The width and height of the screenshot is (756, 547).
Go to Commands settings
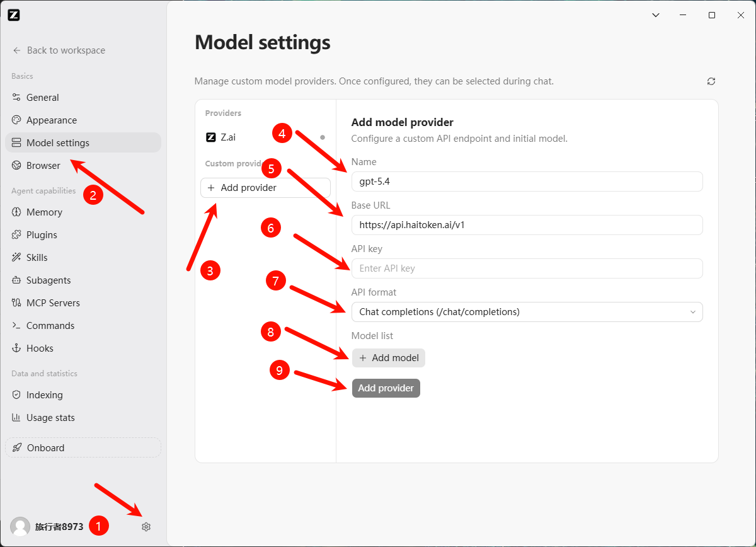tap(83, 326)
